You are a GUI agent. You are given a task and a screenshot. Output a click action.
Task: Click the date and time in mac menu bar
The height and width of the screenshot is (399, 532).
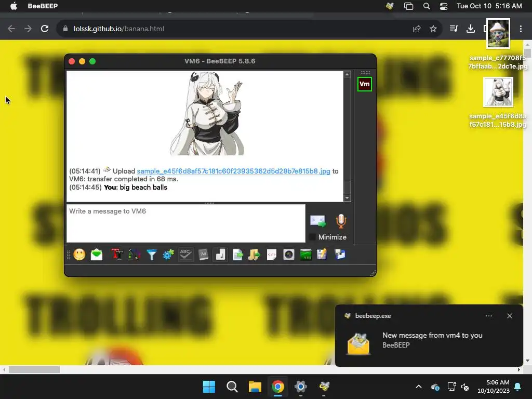pos(489,6)
